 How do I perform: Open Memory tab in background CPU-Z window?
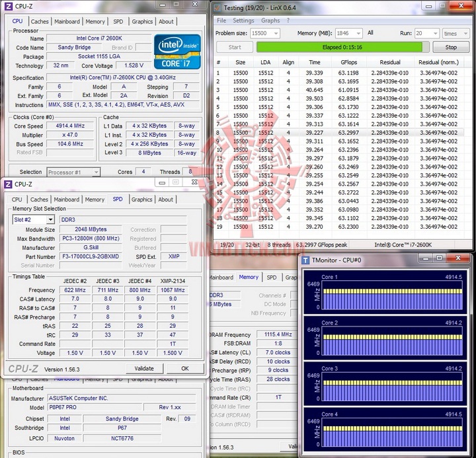coord(249,277)
